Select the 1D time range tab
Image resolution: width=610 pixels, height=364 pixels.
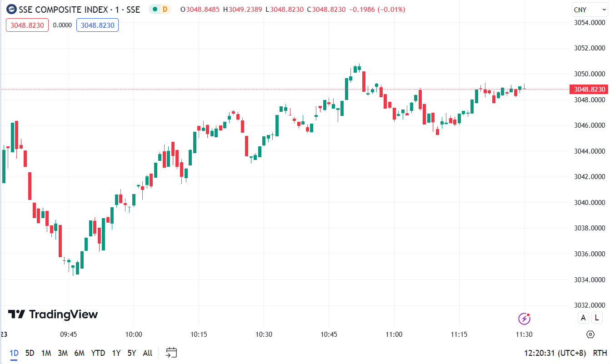14,353
